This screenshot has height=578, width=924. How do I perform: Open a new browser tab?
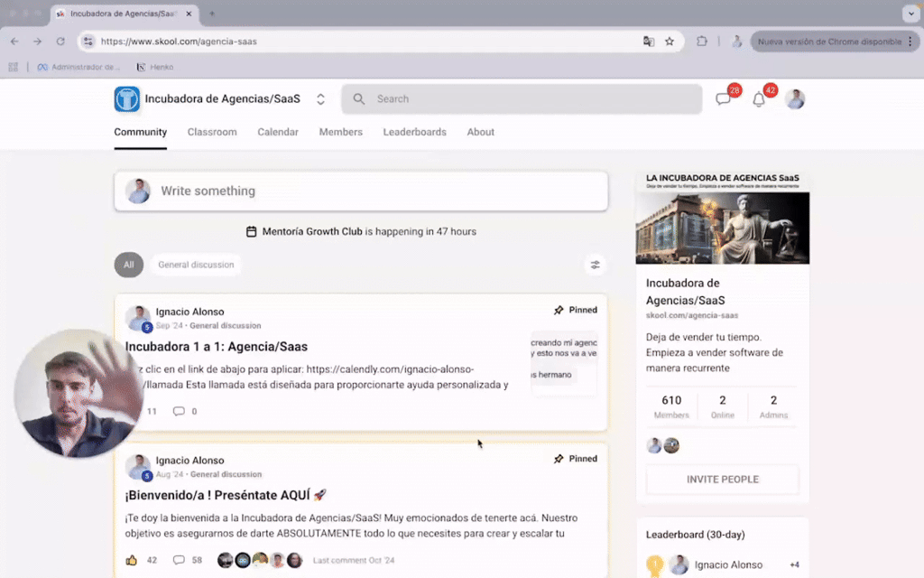(211, 14)
